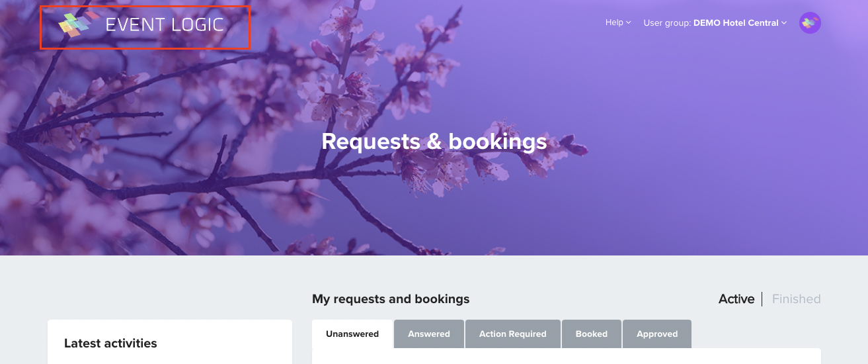Click the "User group:" label text
Screen dimensions: 868x364
pos(667,23)
